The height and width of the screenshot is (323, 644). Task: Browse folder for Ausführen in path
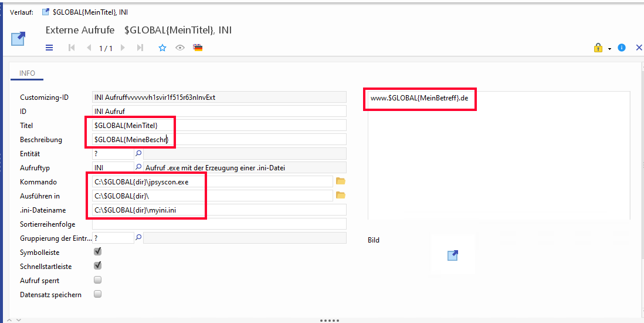click(340, 196)
